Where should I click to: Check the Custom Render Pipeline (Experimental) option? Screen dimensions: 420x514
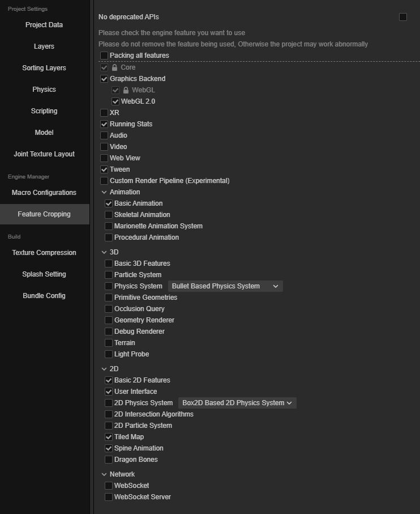click(104, 180)
